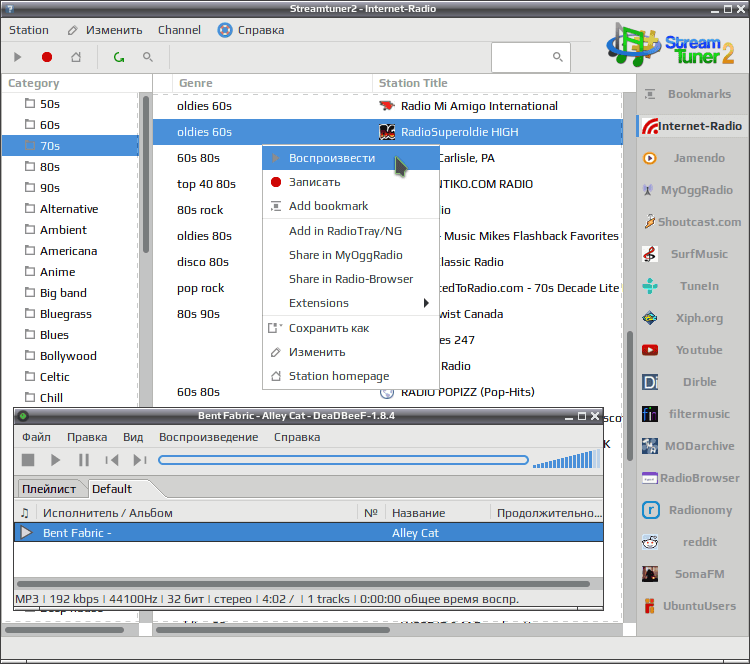The height and width of the screenshot is (664, 750).
Task: Open the MODarchive channel
Action: (x=692, y=446)
